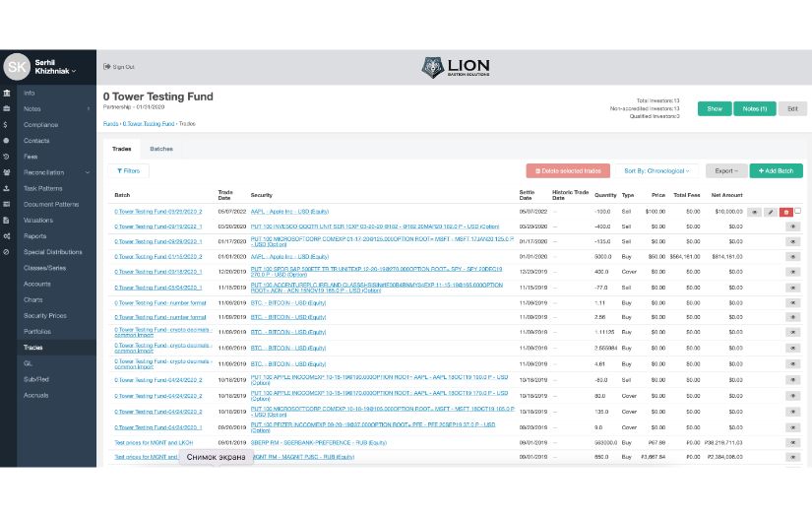Open the Serhii Khizhniak user dropdown
812x517 pixels.
click(x=55, y=67)
